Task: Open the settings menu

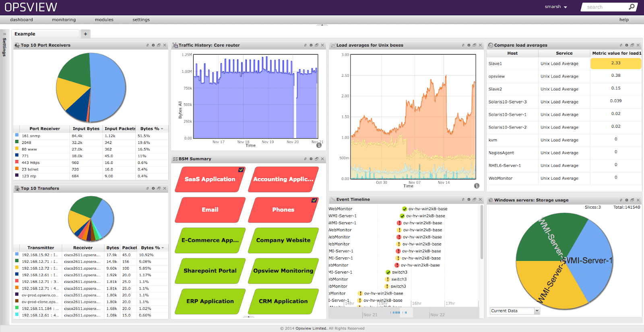Action: pyautogui.click(x=141, y=20)
